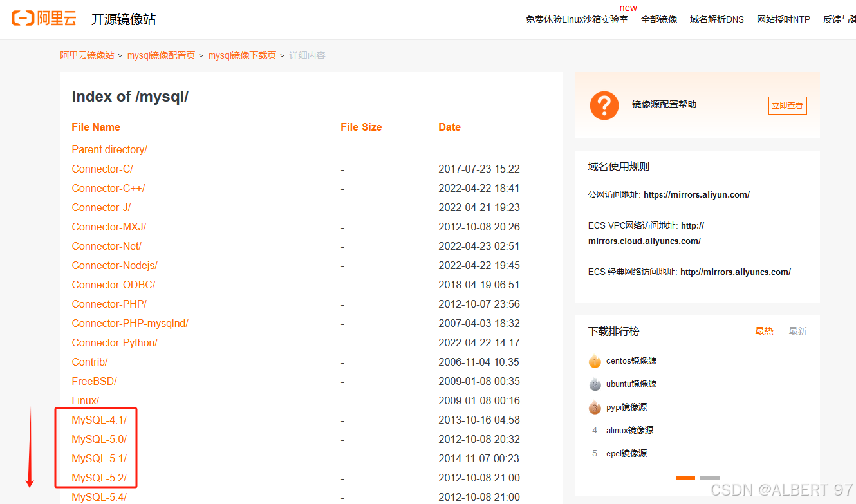Open centos镜像源 in download ranking
The width and height of the screenshot is (856, 504).
tap(631, 360)
